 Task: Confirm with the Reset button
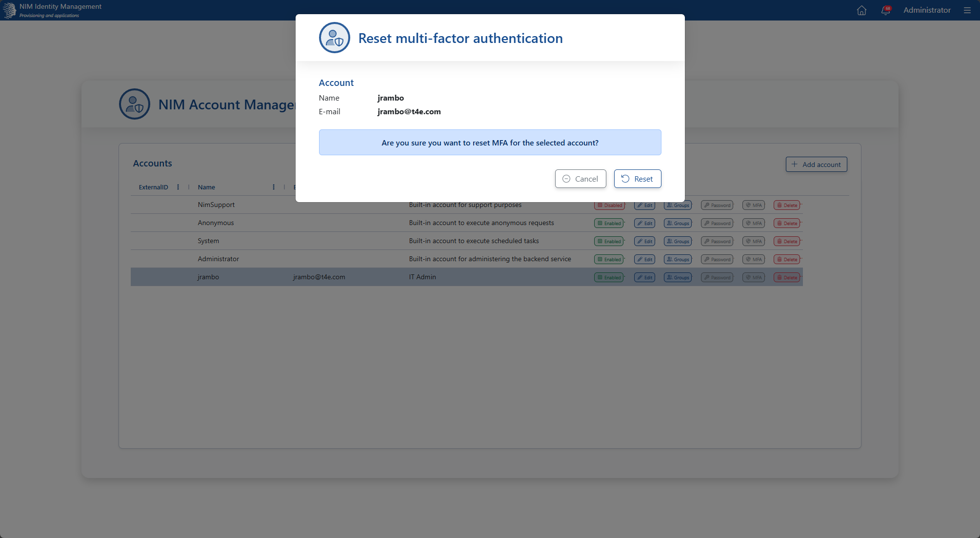[x=638, y=179]
